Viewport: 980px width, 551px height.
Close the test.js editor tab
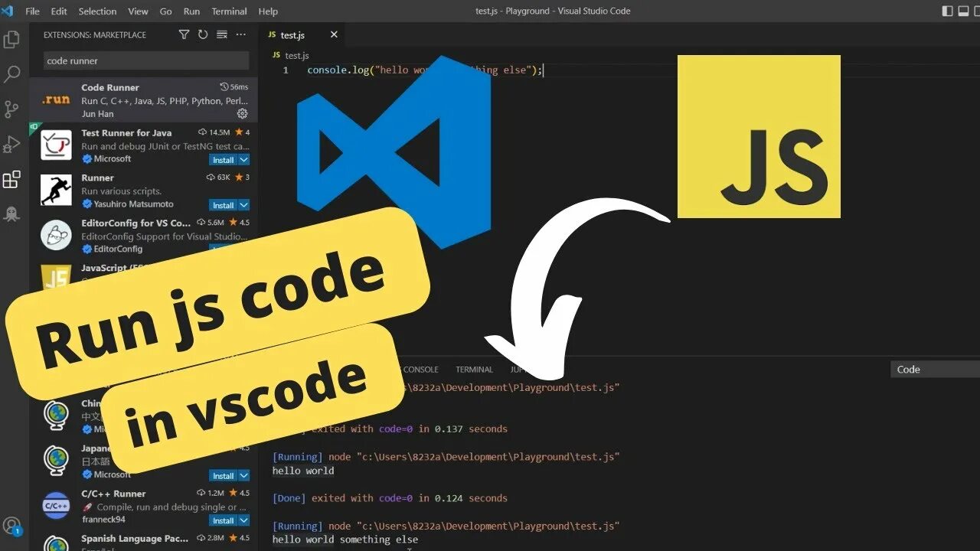(334, 34)
